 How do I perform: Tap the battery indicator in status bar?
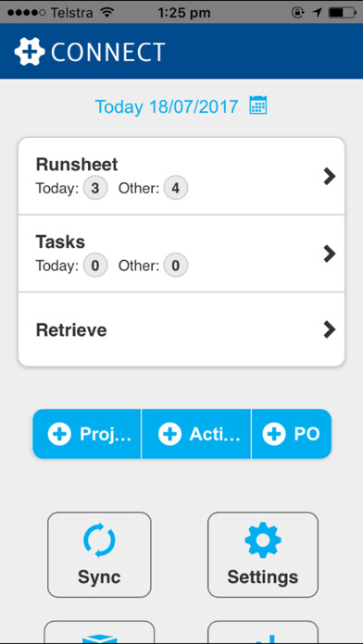(x=343, y=12)
